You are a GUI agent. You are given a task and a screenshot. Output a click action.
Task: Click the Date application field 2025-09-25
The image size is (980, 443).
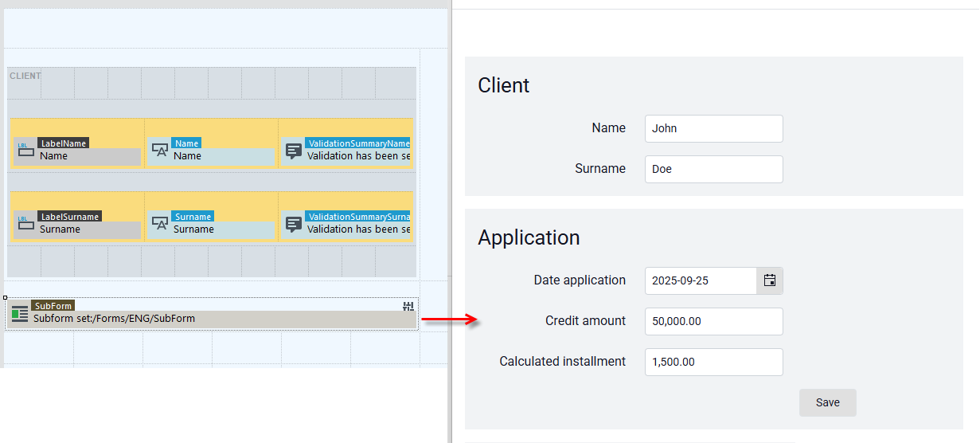(701, 280)
